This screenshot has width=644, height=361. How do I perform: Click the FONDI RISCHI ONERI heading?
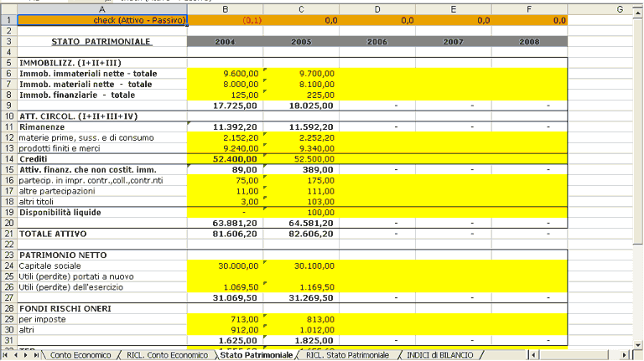(65, 308)
